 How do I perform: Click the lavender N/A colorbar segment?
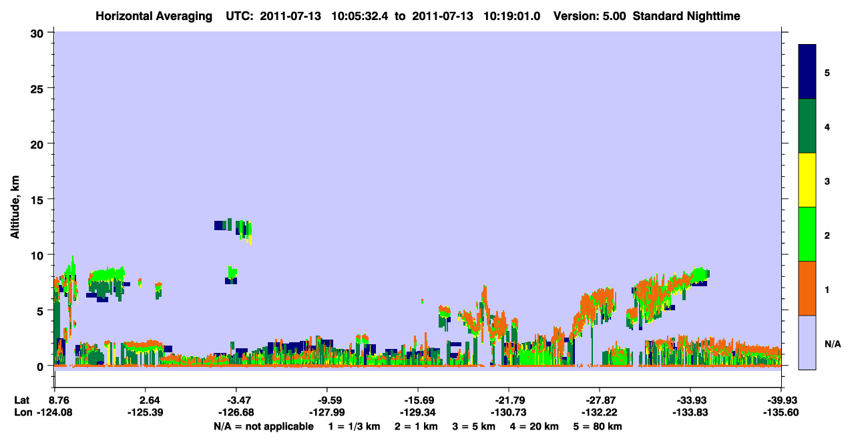[x=807, y=342]
